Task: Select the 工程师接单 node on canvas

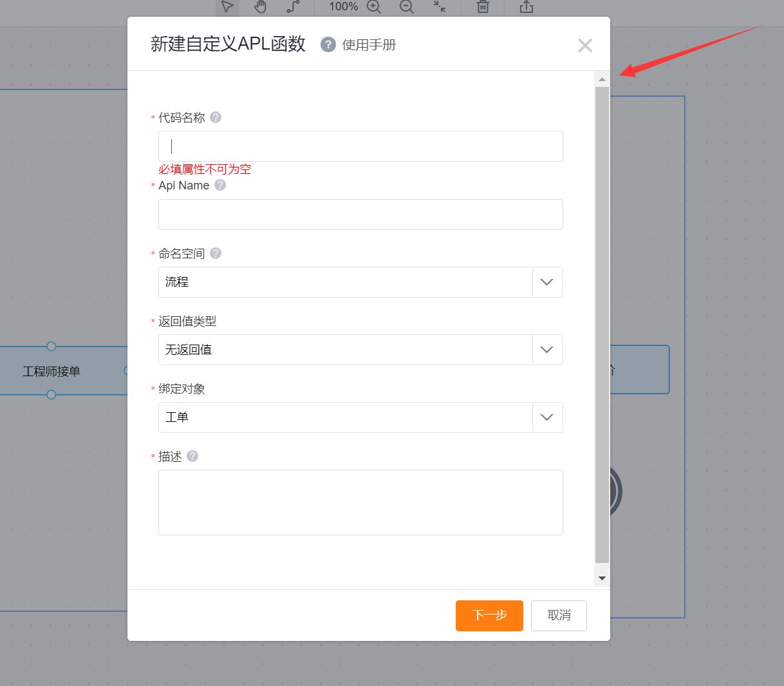Action: pyautogui.click(x=51, y=371)
